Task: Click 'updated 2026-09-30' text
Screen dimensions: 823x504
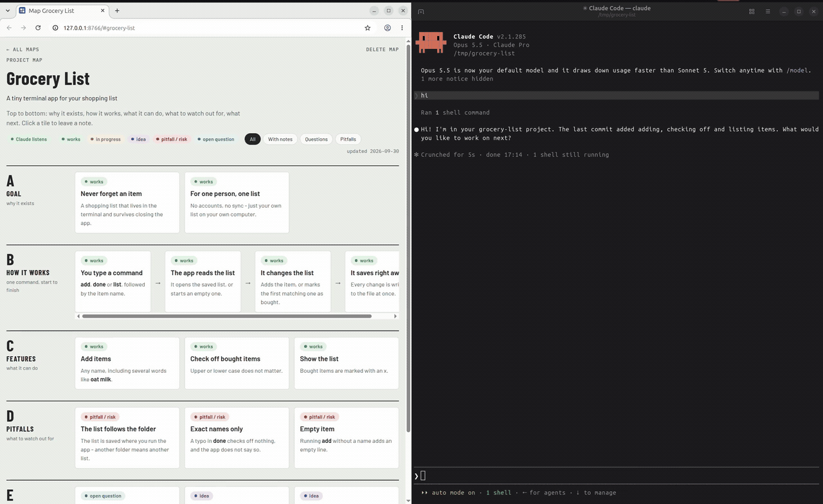Action: tap(373, 151)
